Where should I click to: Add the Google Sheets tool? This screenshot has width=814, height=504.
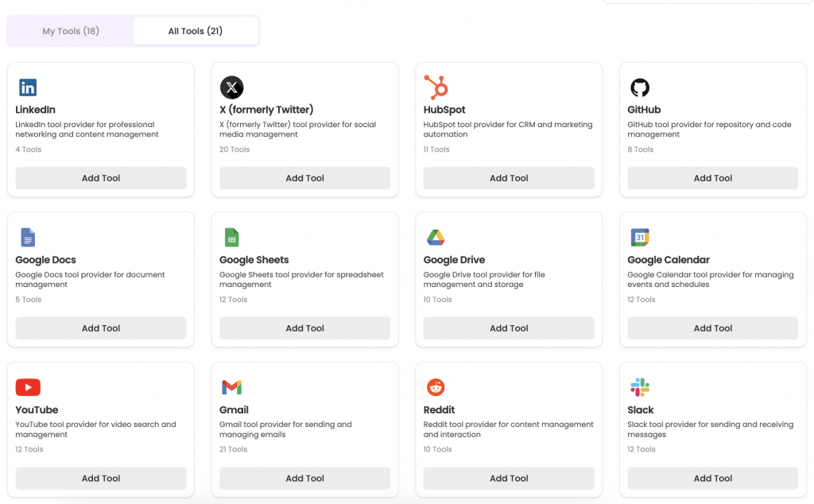tap(304, 328)
